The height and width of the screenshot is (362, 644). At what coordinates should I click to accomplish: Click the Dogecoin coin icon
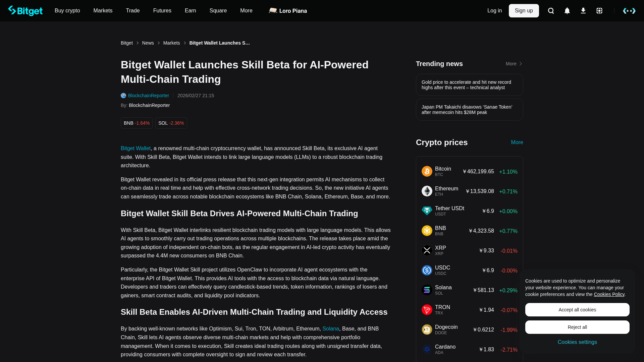pyautogui.click(x=427, y=329)
